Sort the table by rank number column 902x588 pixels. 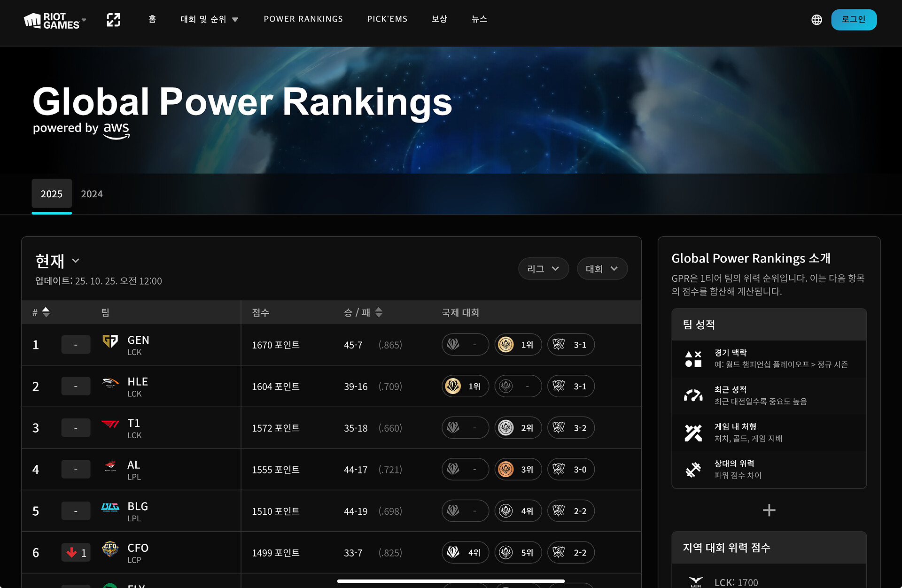click(x=46, y=312)
